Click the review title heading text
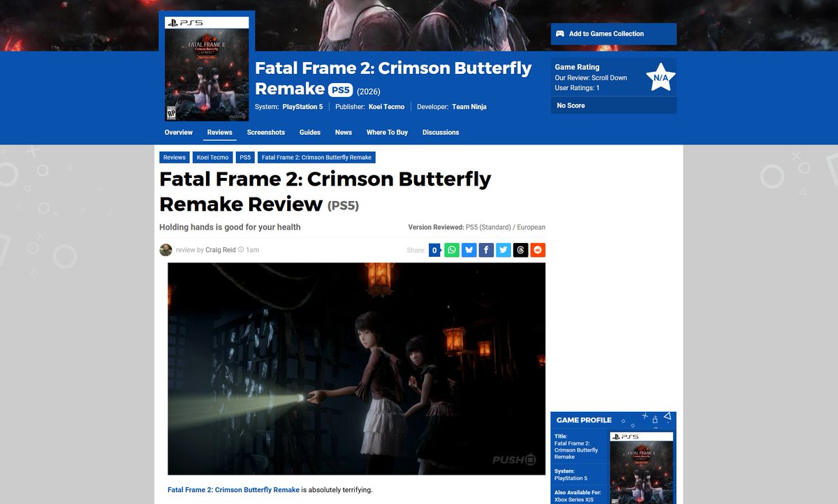The height and width of the screenshot is (504, 838). pyautogui.click(x=325, y=191)
